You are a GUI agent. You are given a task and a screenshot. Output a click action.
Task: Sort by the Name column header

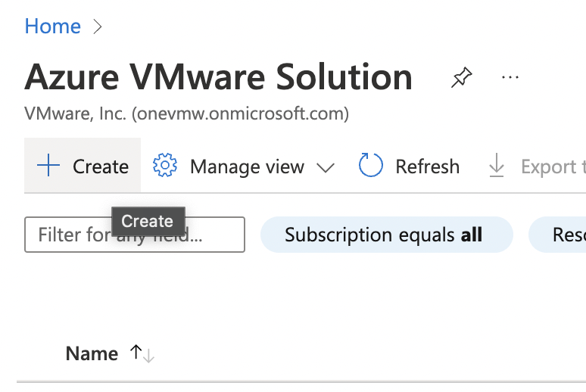tap(92, 353)
